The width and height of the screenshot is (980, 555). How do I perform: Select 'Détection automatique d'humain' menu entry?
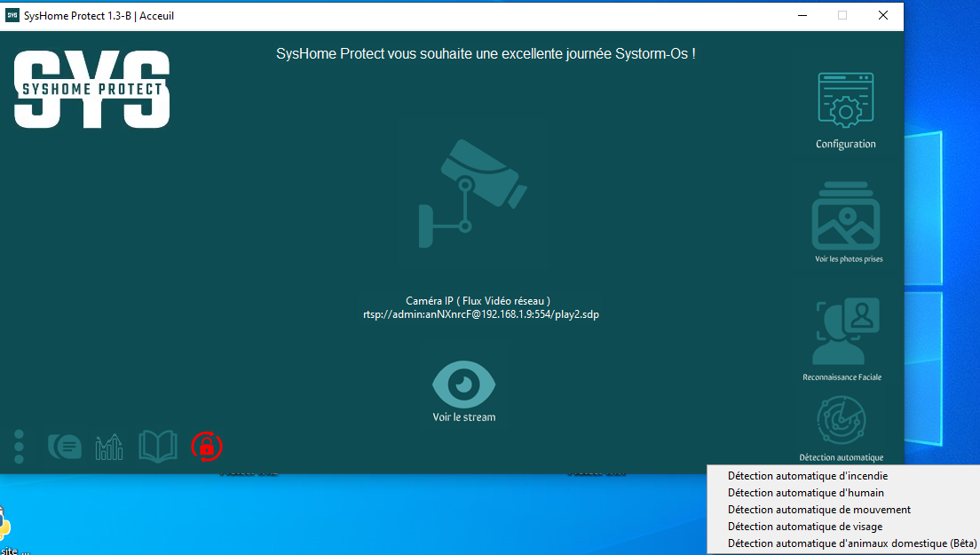click(806, 493)
